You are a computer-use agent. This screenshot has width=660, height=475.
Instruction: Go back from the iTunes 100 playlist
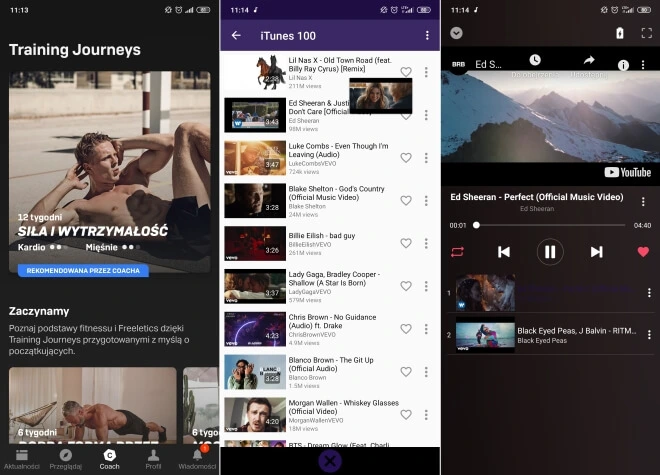pos(237,35)
